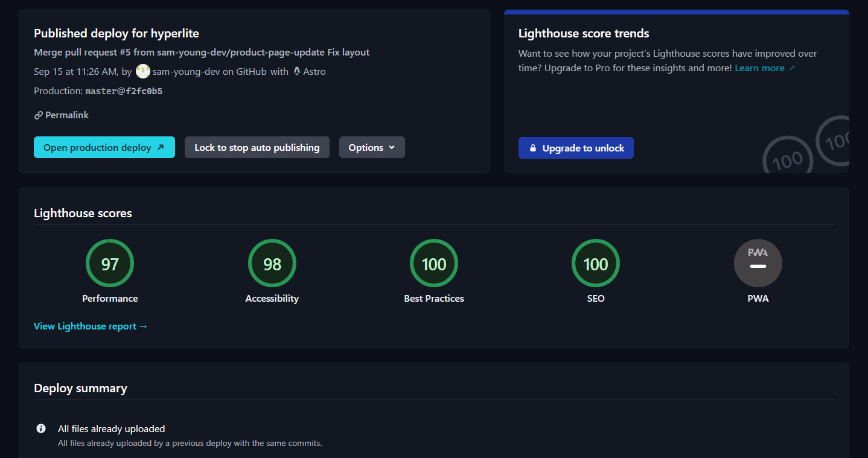This screenshot has width=868, height=458.
Task: Click the Performance label
Action: pyautogui.click(x=110, y=298)
